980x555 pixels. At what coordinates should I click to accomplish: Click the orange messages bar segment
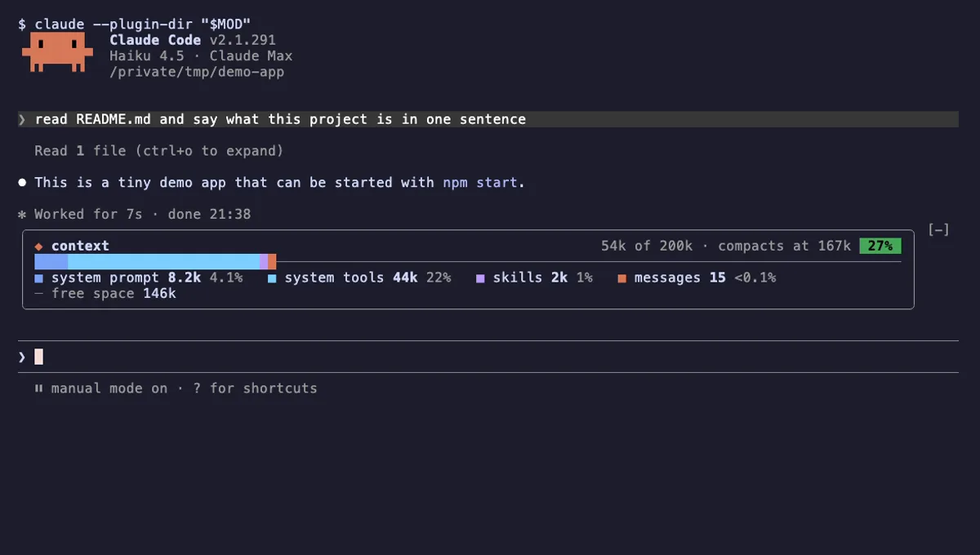[272, 261]
